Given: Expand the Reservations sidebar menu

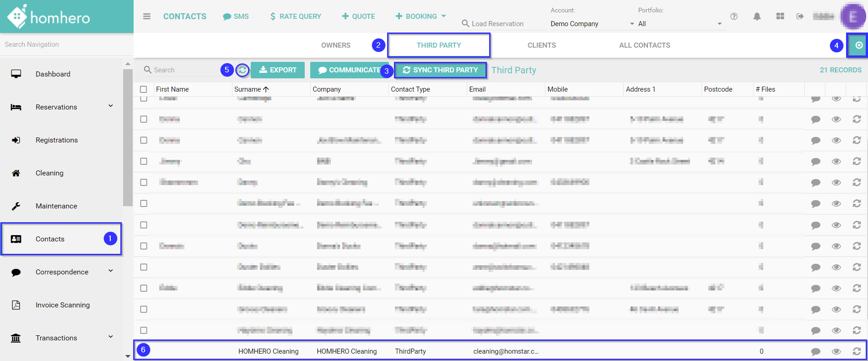Looking at the screenshot, I should [x=110, y=106].
